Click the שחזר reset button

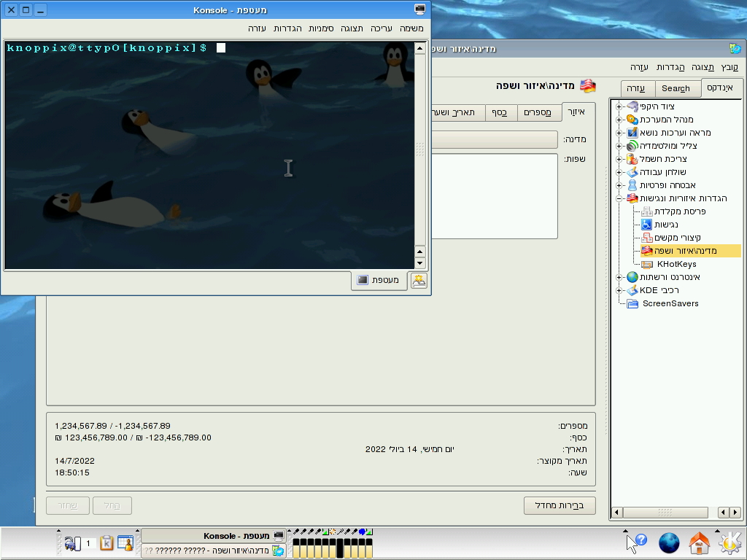coord(68,506)
